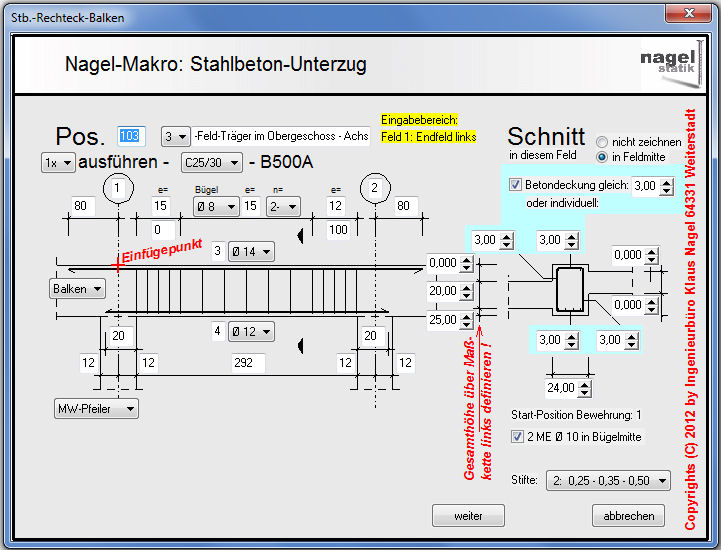
Task: Increase the Betondeckung gleich value using up arrow
Action: click(667, 181)
